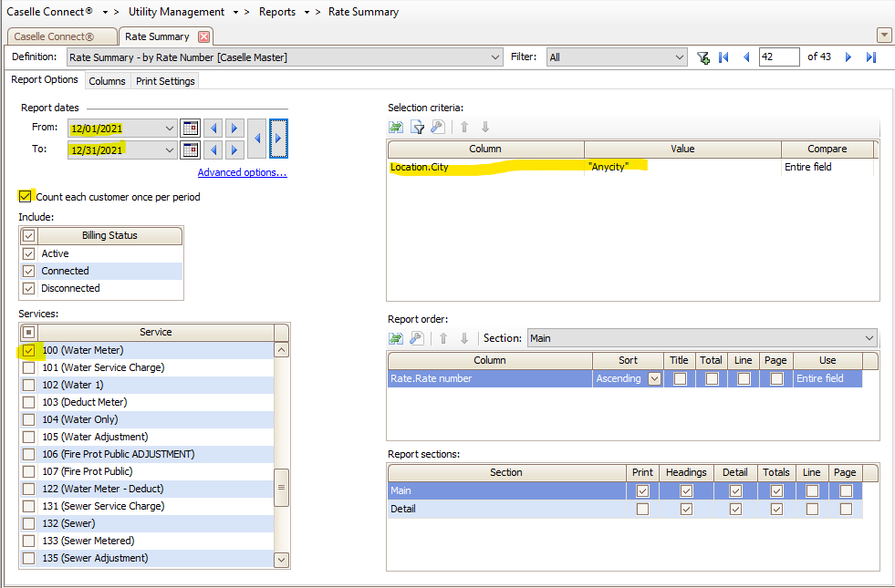Click the record number input field
Image resolution: width=895 pixels, height=588 pixels.
click(778, 57)
